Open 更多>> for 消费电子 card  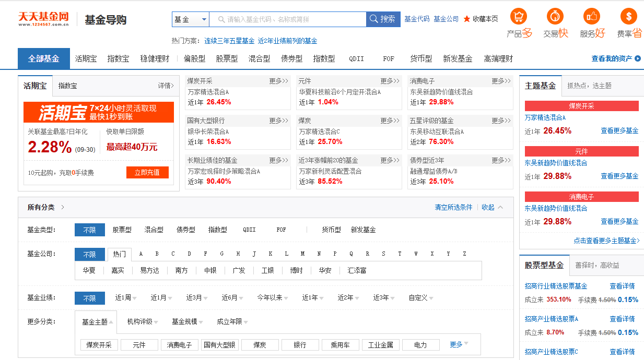point(501,81)
